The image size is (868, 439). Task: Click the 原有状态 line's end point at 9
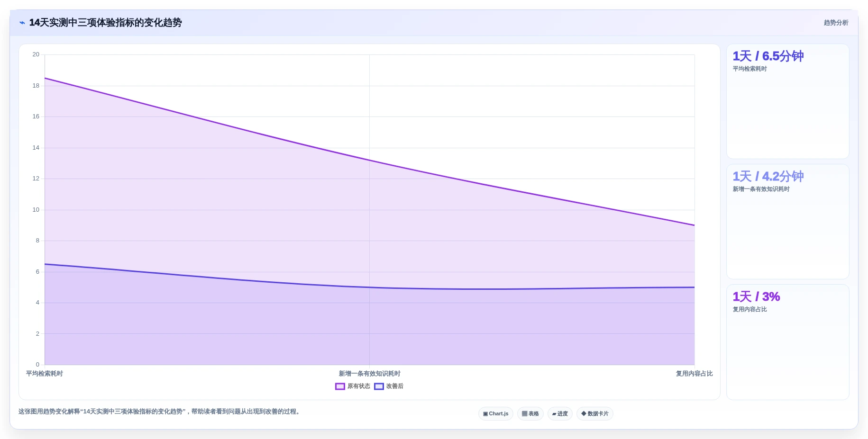click(694, 225)
